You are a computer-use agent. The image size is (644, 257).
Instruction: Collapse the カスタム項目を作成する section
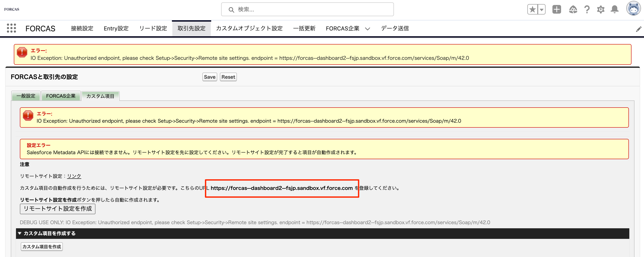pos(19,233)
